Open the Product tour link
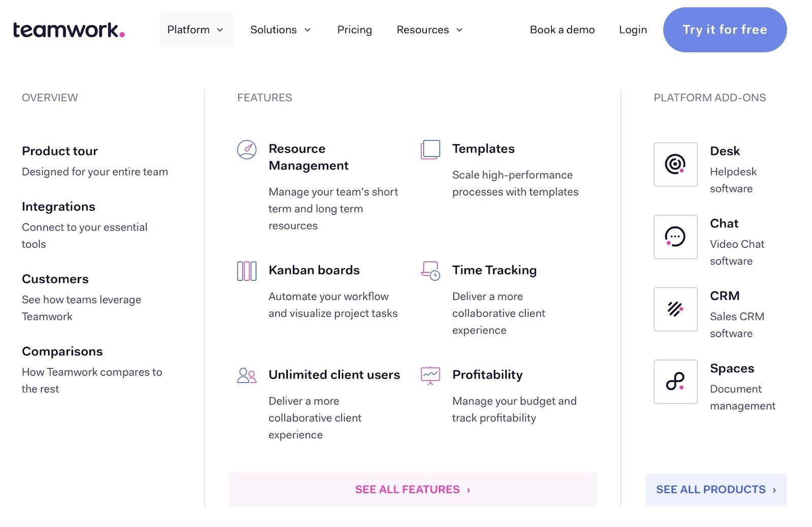The image size is (812, 527). pos(60,151)
